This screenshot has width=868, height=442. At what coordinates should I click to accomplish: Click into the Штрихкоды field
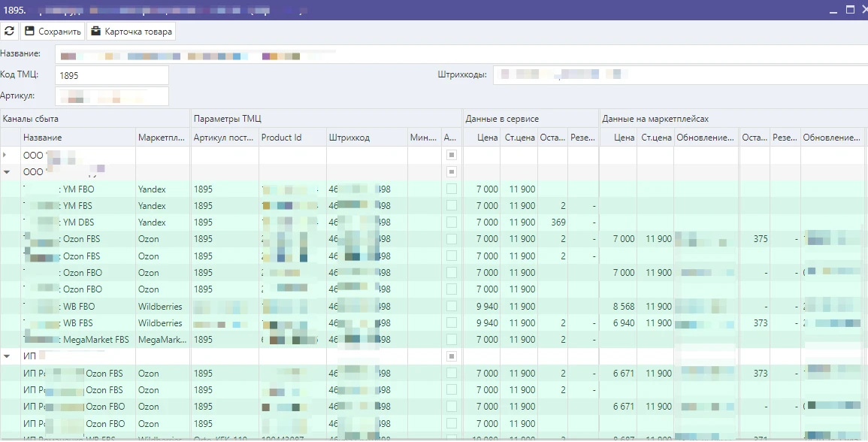676,75
